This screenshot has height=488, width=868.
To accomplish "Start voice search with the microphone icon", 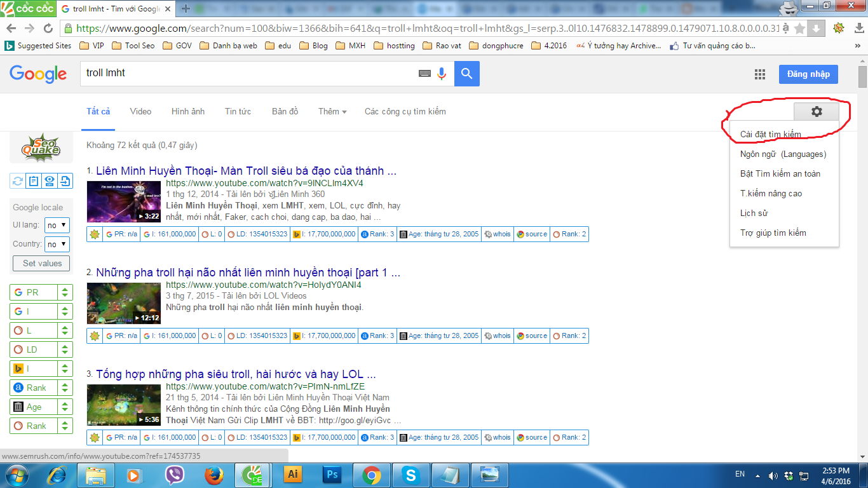I will [442, 74].
